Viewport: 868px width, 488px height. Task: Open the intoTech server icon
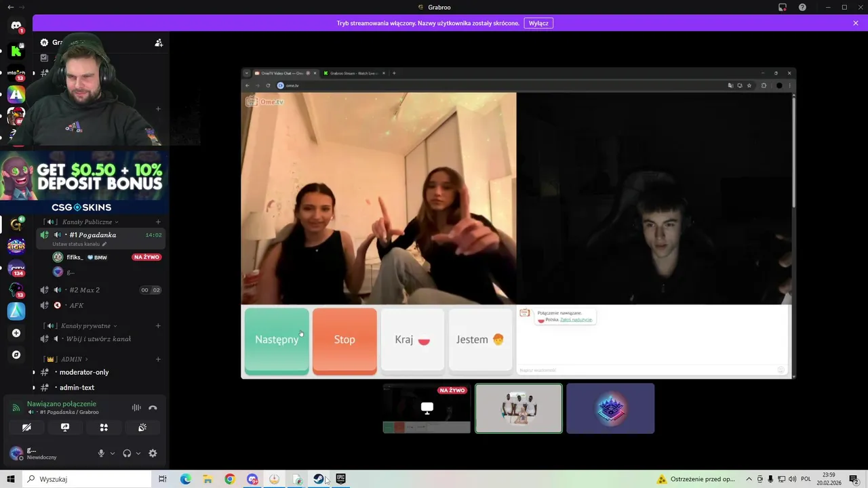coord(16,73)
